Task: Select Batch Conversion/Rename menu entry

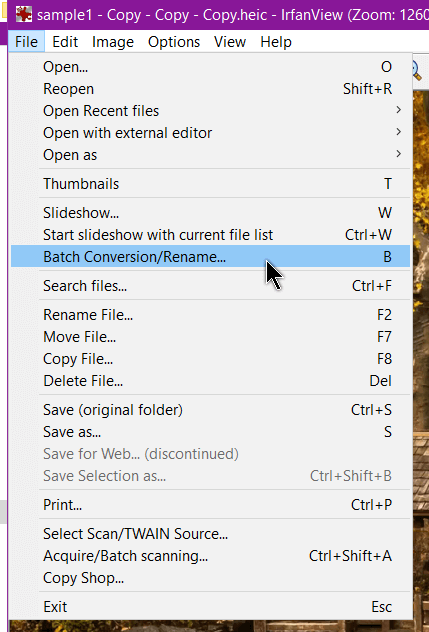Action: pos(210,257)
